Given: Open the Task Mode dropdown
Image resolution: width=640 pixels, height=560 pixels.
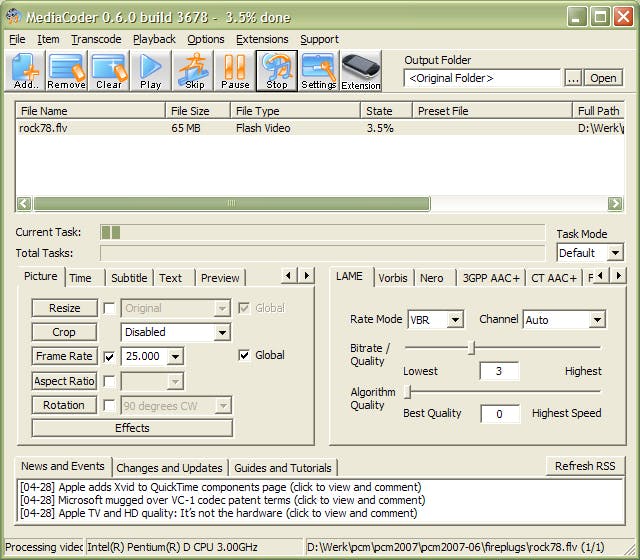Looking at the screenshot, I should tap(615, 253).
